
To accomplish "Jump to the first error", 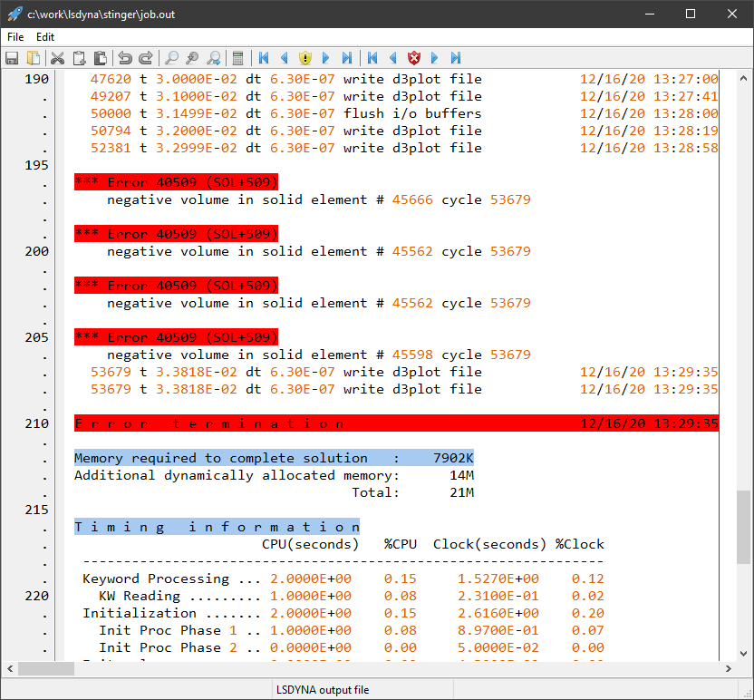I will (372, 58).
